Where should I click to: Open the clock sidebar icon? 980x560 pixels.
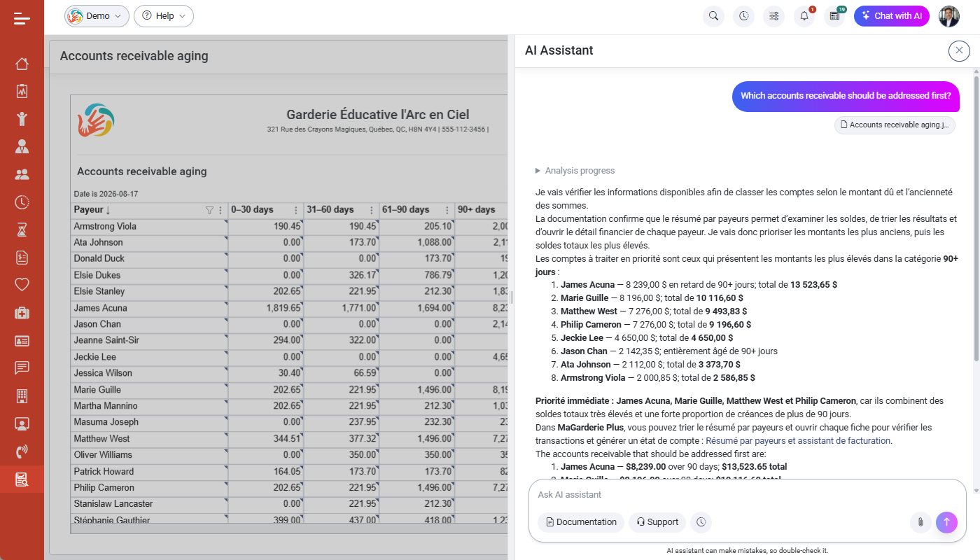click(x=22, y=202)
